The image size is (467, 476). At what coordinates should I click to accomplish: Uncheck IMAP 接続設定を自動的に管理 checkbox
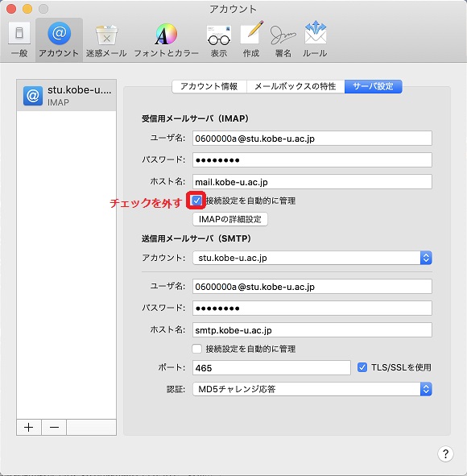(x=196, y=201)
